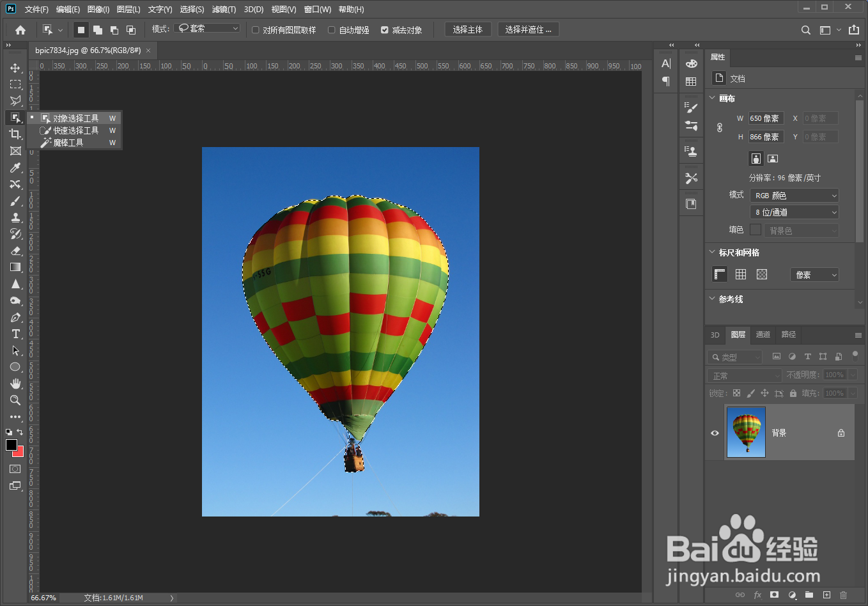Click Select and Mask button
The height and width of the screenshot is (606, 868).
click(528, 29)
